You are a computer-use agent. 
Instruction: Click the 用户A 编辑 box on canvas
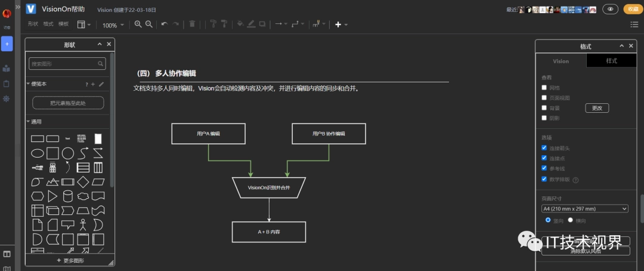[208, 134]
